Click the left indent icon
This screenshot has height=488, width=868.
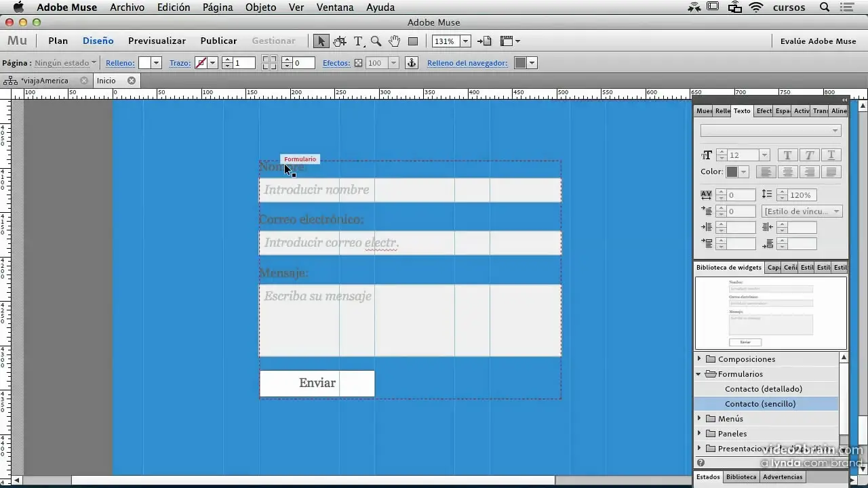tap(707, 228)
